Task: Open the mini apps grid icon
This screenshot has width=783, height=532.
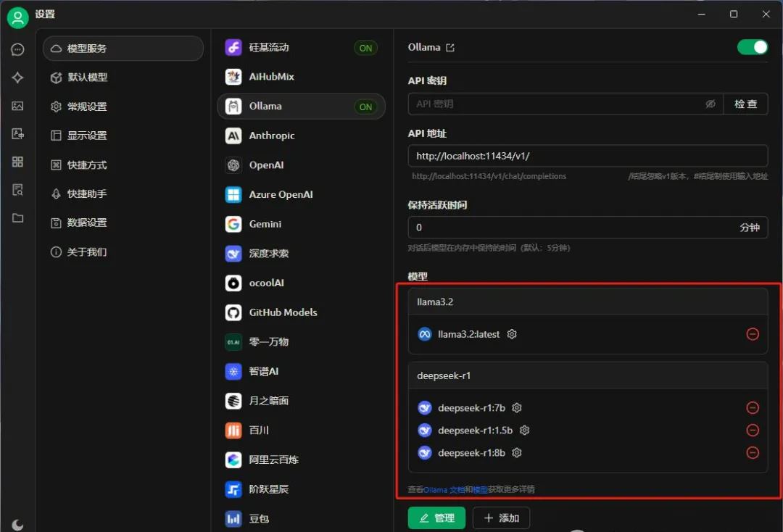Action: [17, 162]
